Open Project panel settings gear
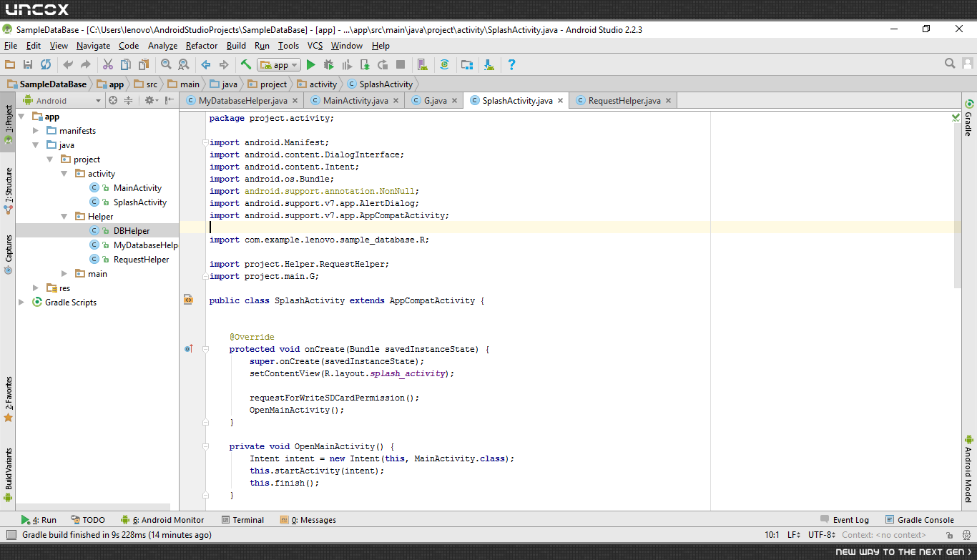The width and height of the screenshot is (977, 560). 150,101
